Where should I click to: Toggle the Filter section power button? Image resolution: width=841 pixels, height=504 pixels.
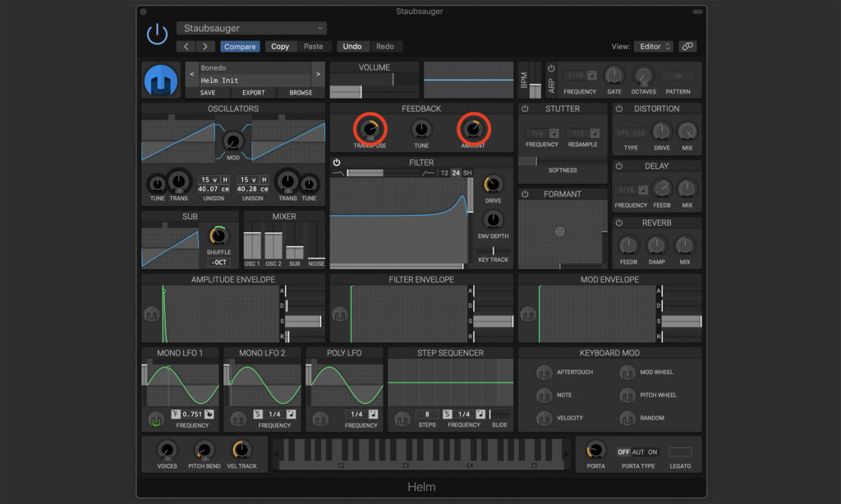pyautogui.click(x=337, y=163)
